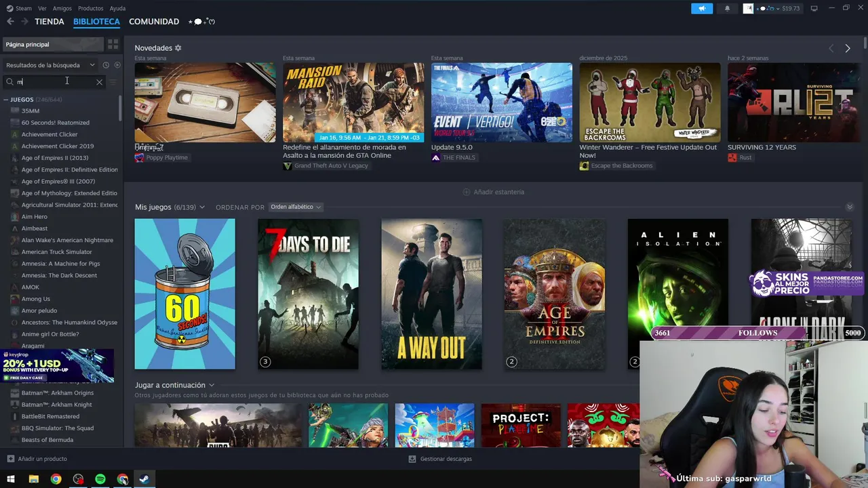The width and height of the screenshot is (868, 488).
Task: Click inside the library search field
Action: click(54, 82)
